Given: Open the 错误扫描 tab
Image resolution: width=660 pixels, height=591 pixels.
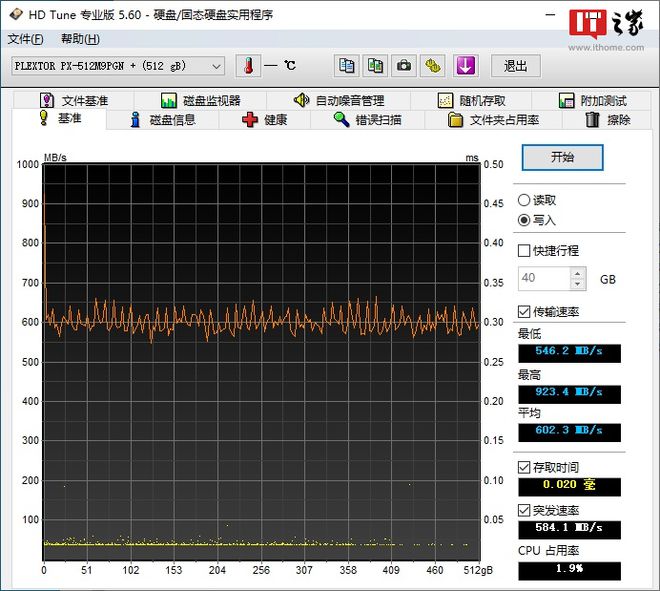Looking at the screenshot, I should [367, 120].
